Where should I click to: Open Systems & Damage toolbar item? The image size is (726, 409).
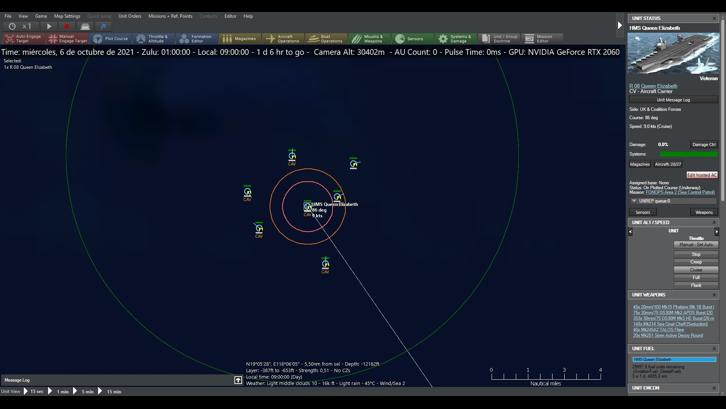pyautogui.click(x=456, y=38)
